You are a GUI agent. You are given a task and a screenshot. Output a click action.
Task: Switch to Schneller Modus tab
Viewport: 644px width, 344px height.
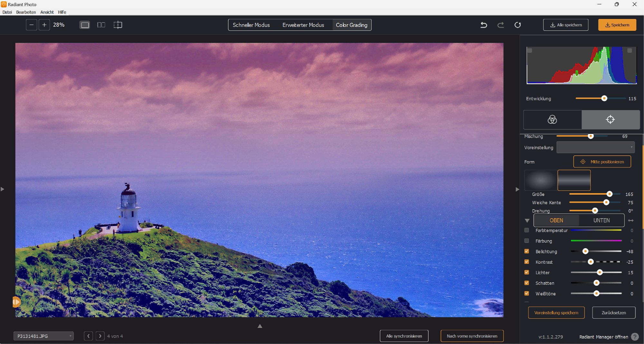(251, 25)
